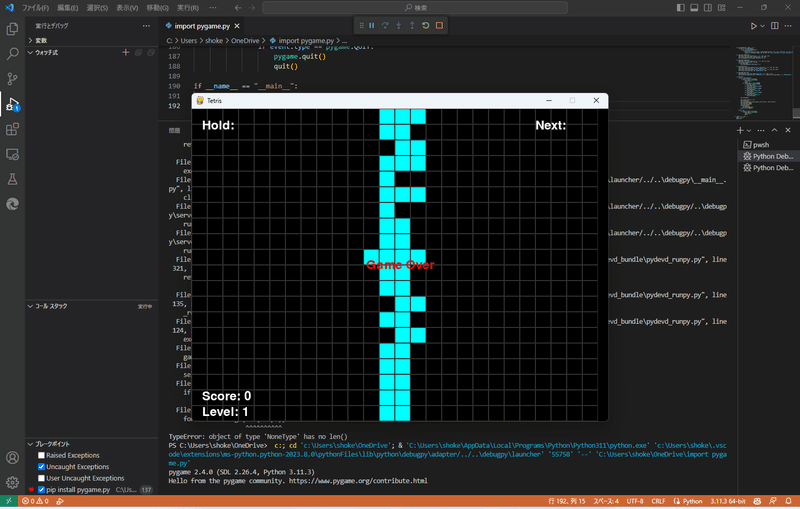Open the 実行(R) menu
This screenshot has width=800, height=509.
[x=187, y=8]
